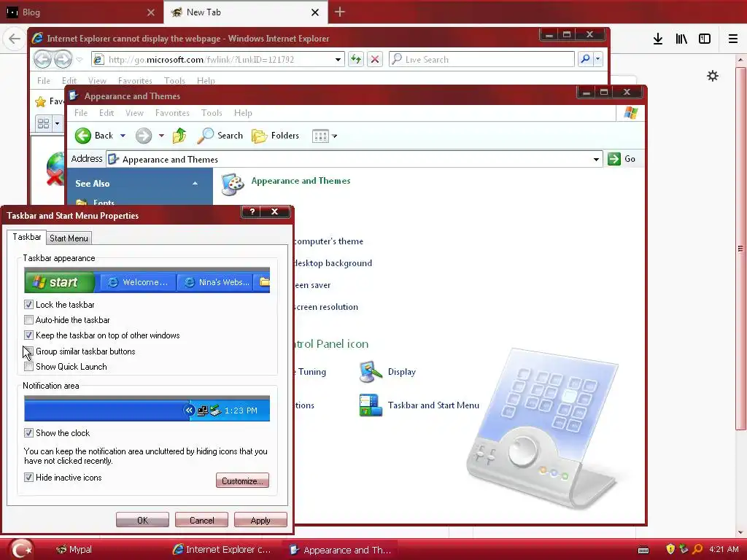Open the Display control panel icon

pyautogui.click(x=371, y=372)
